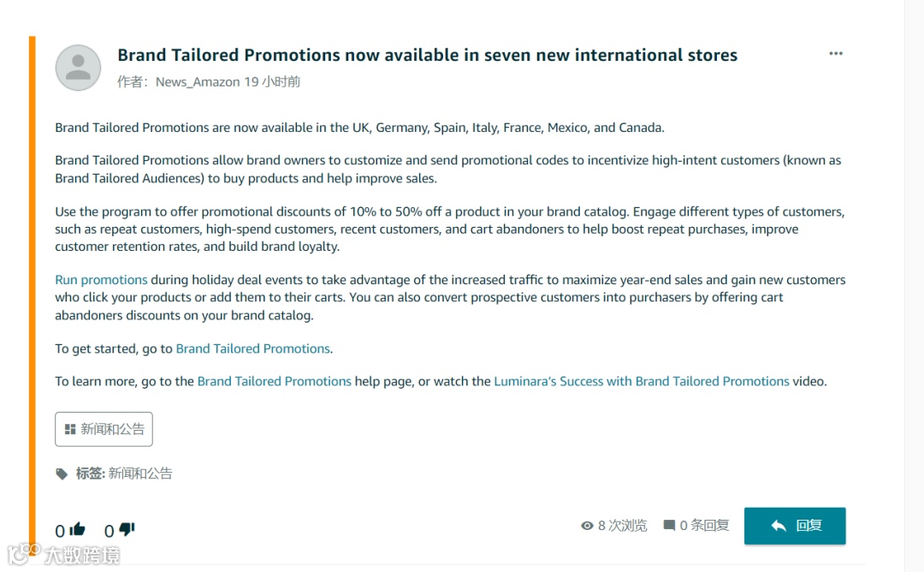Open the post title about Brand Tailored Promotions
The width and height of the screenshot is (924, 572).
(427, 55)
